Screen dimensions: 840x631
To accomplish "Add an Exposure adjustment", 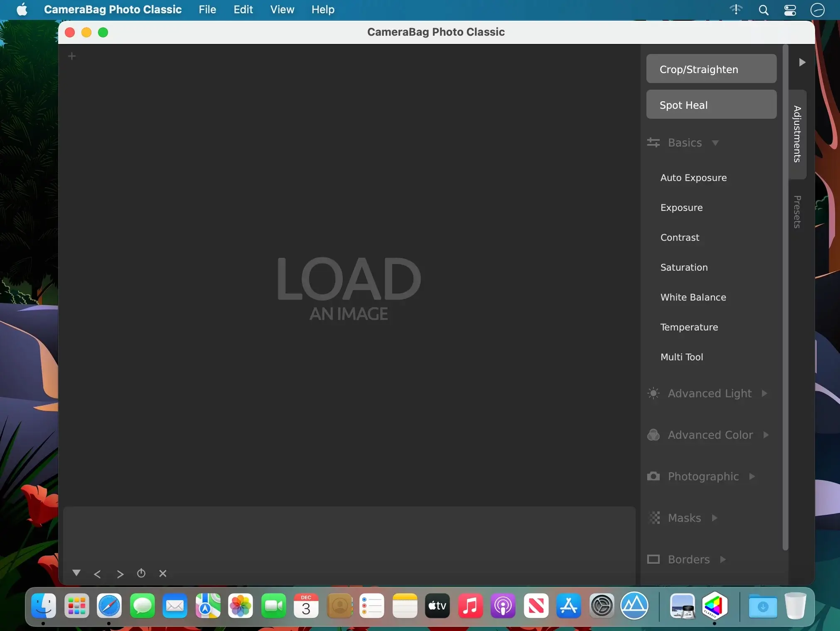I will click(x=681, y=208).
